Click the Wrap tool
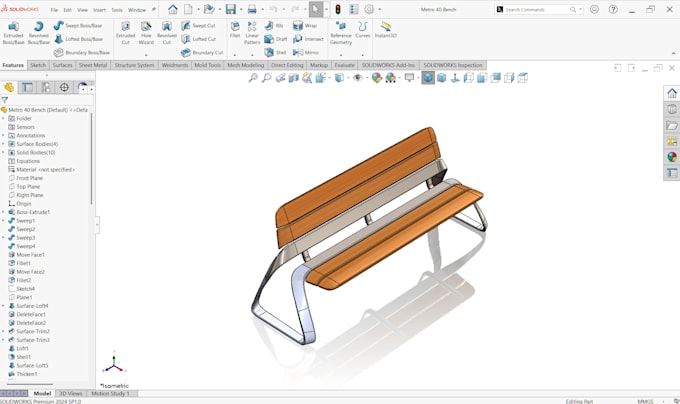 point(305,26)
